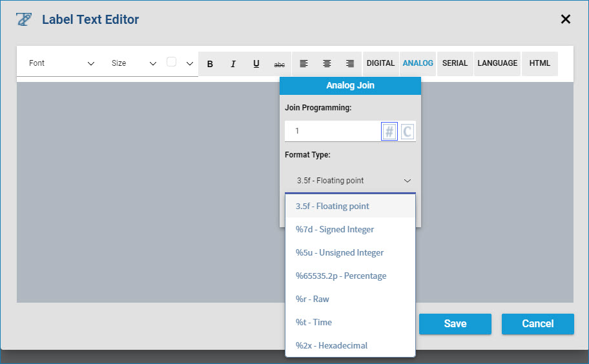Open the Font dropdown
Screen dimensions: 589x364
[61, 63]
